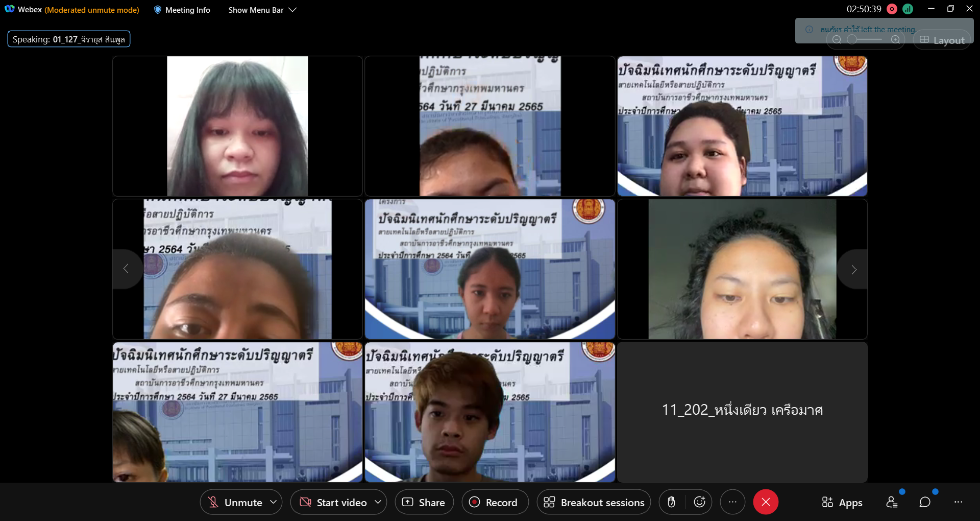Viewport: 980px width, 521px height.
Task: Open Breakout sessions
Action: (594, 502)
